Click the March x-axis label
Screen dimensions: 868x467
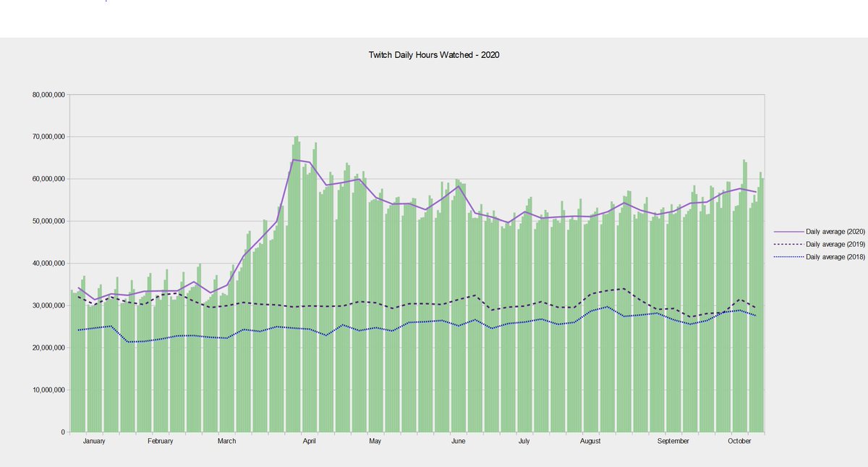click(x=226, y=441)
